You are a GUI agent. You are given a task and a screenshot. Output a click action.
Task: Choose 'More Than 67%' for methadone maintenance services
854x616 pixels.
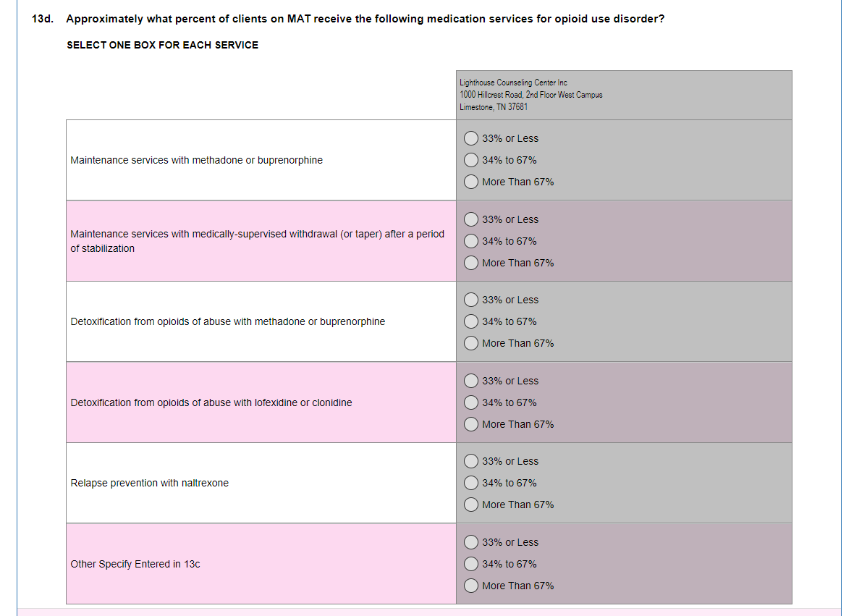click(471, 182)
